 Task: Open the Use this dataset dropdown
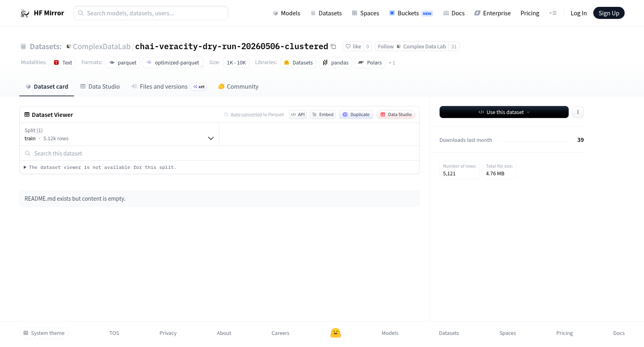click(x=504, y=112)
